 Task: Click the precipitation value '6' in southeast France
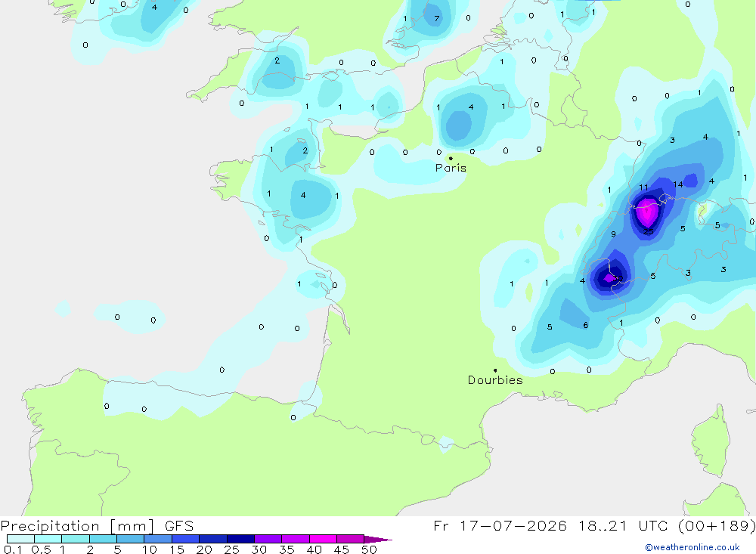[x=586, y=326]
